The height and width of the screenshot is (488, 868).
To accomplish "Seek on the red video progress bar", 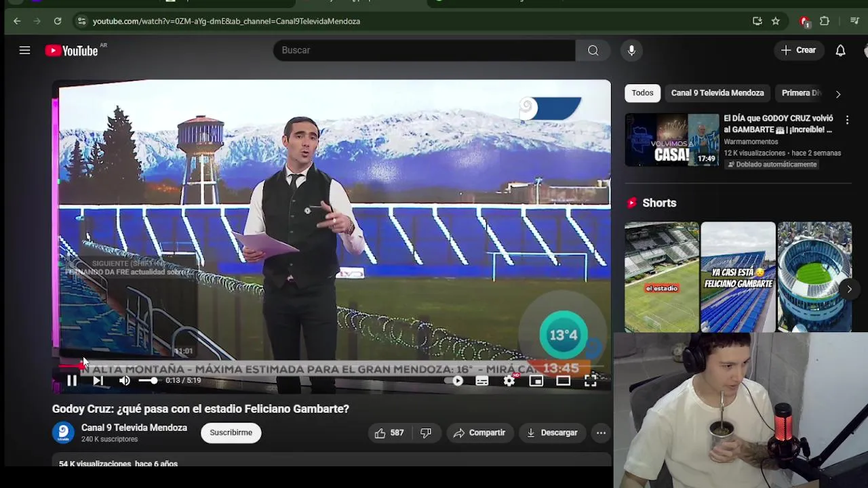I will pyautogui.click(x=331, y=366).
